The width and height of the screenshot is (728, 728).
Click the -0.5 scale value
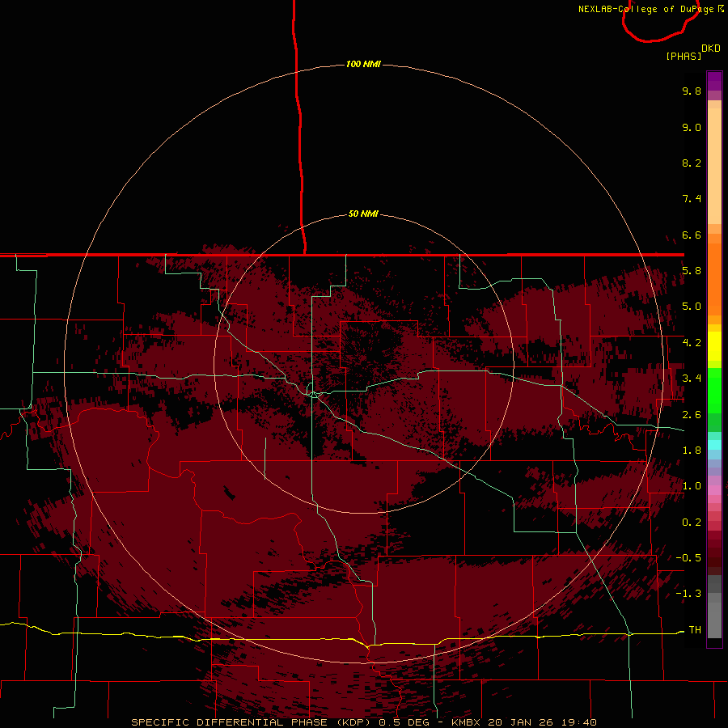(688, 558)
